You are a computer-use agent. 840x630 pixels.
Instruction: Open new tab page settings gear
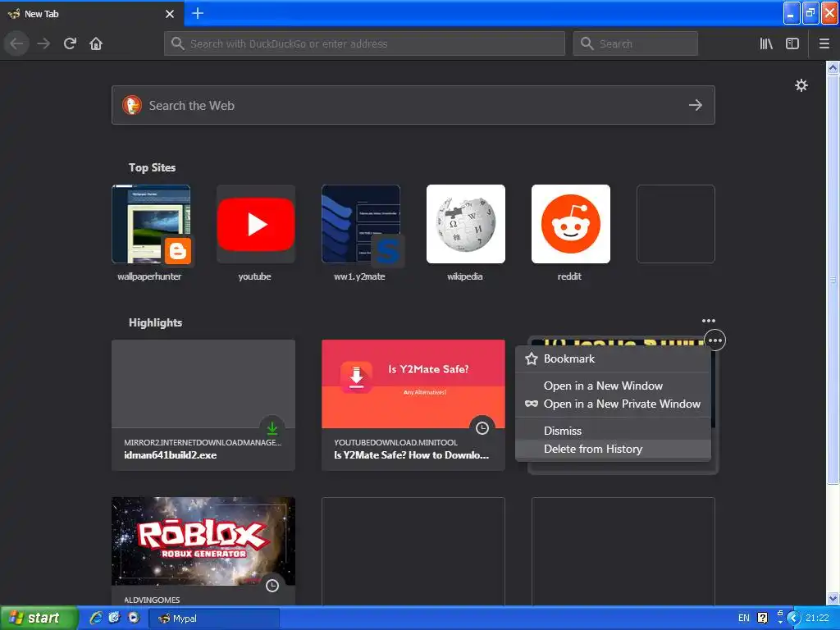click(801, 85)
